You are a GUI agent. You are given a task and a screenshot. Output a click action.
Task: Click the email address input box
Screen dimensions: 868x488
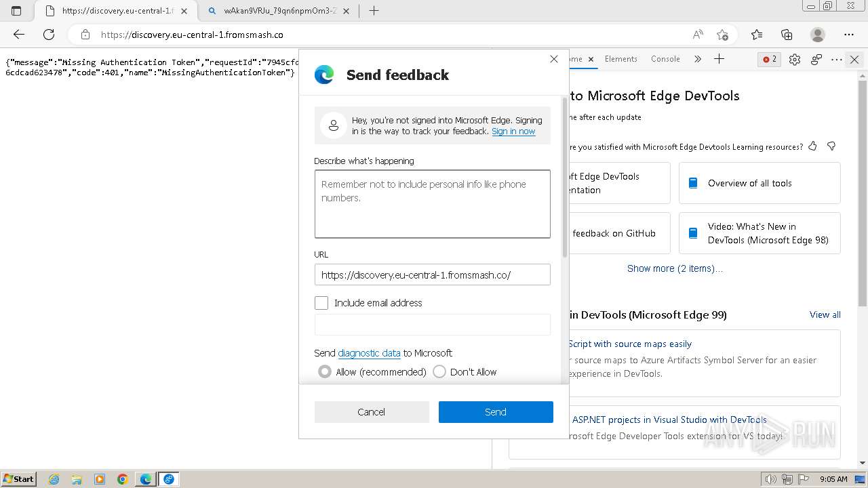[432, 325]
